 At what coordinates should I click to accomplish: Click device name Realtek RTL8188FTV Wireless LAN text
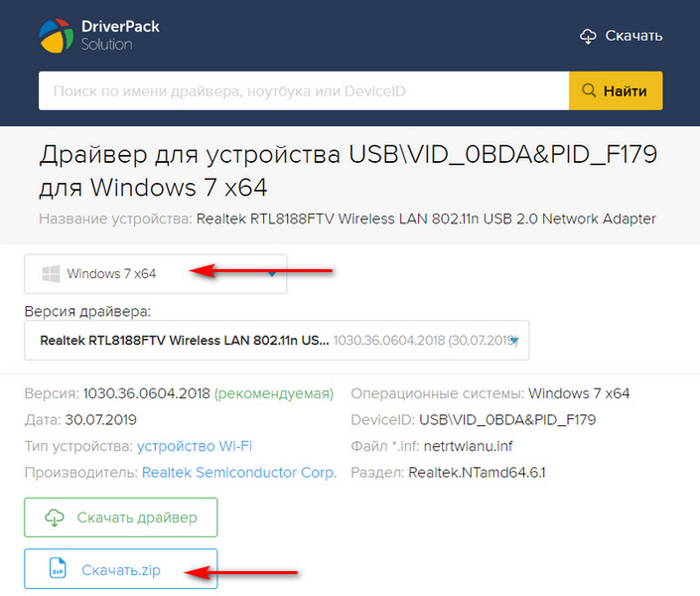[x=426, y=219]
